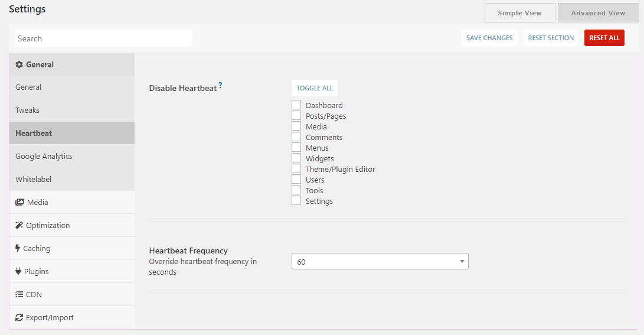Screen dimensions: 644x335
Task: Click the Export/Import refresh arrows icon
Action: [19, 317]
